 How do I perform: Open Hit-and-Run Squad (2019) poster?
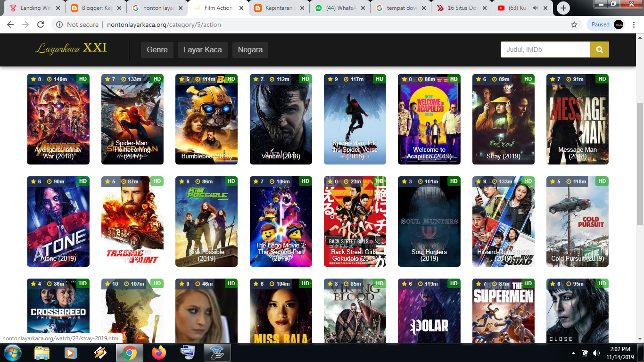coord(504,222)
